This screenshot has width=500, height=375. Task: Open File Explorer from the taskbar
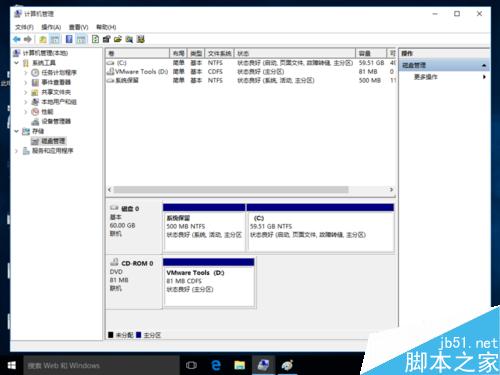239,365
